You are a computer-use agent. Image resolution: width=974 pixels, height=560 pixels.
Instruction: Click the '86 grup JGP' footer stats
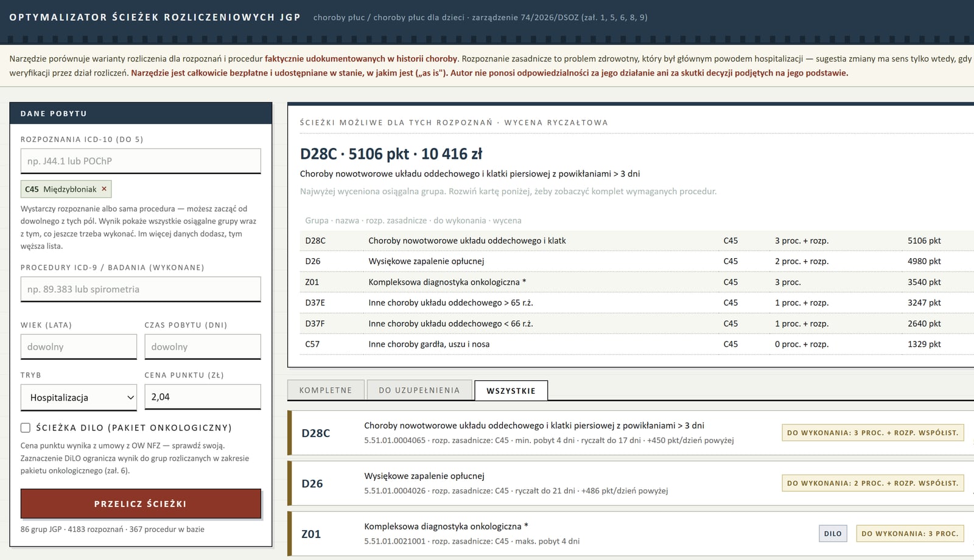(x=112, y=529)
